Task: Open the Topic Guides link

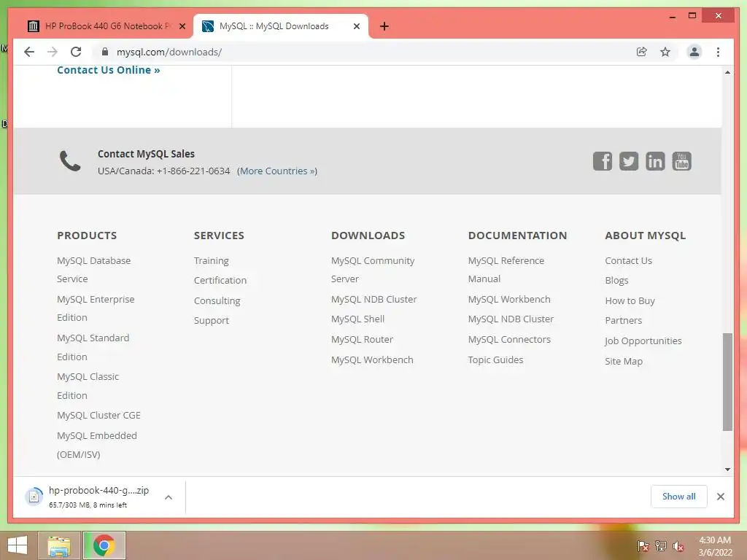Action: click(x=495, y=360)
